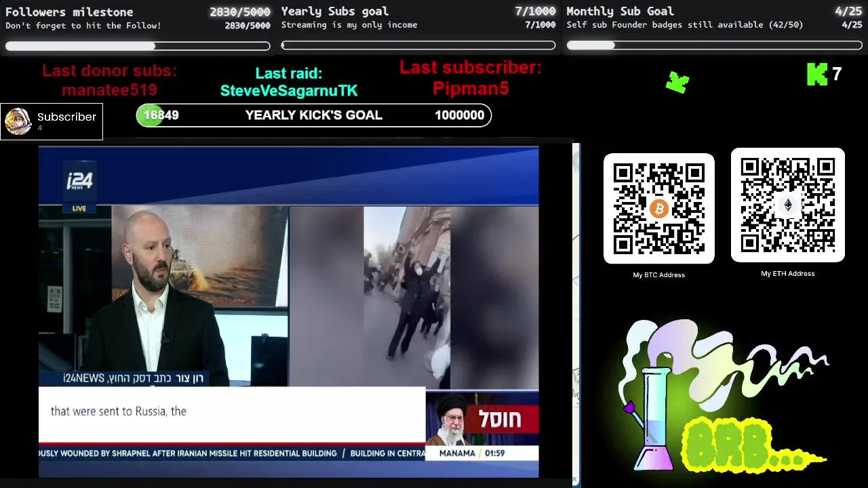Click the 16849 goal count
The height and width of the screenshot is (488, 868).
161,115
